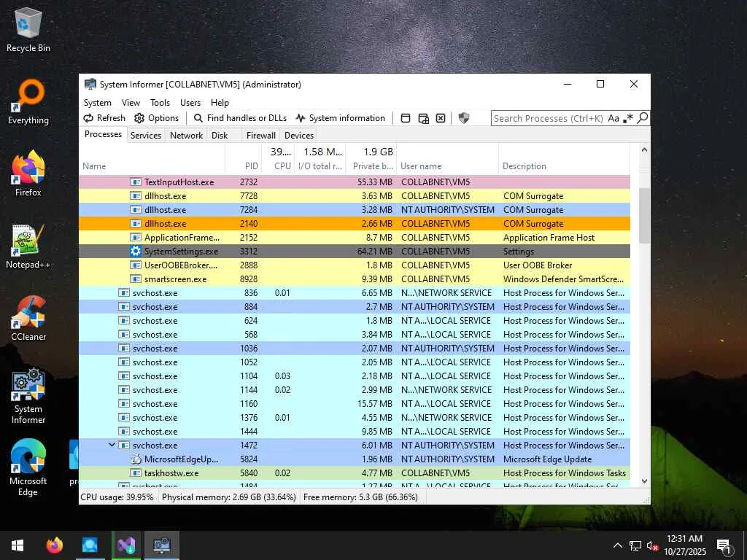The image size is (747, 560).
Task: Open the System menu
Action: point(98,103)
